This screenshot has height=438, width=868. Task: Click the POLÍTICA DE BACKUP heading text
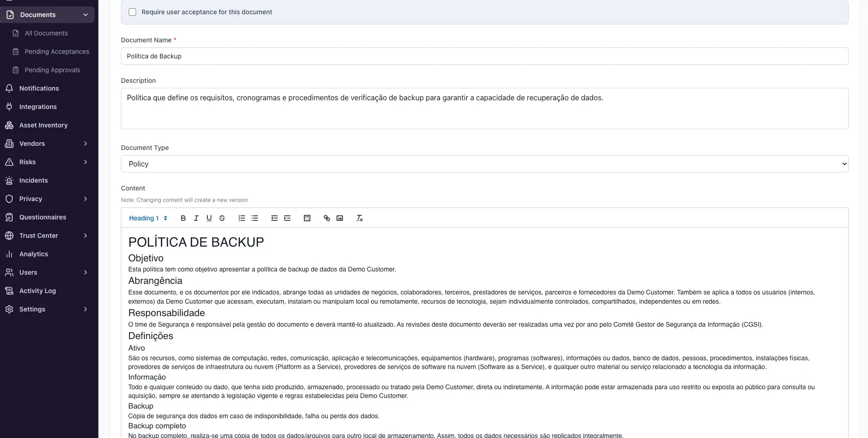[x=196, y=242]
